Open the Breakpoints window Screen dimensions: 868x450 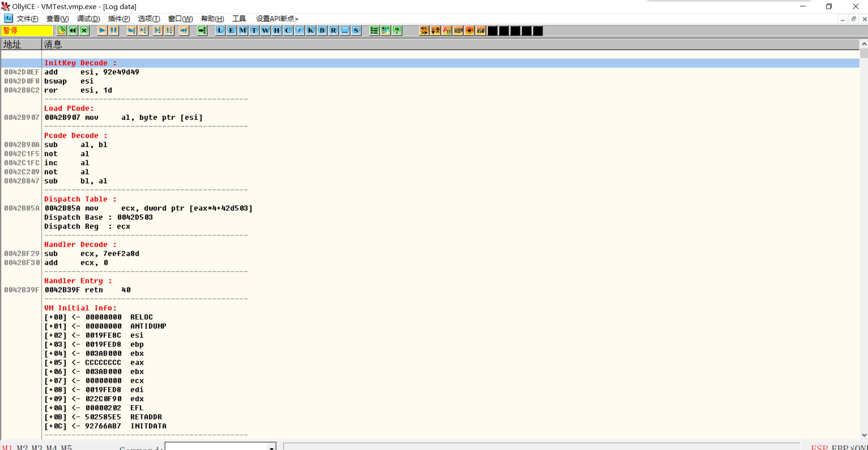tap(322, 30)
